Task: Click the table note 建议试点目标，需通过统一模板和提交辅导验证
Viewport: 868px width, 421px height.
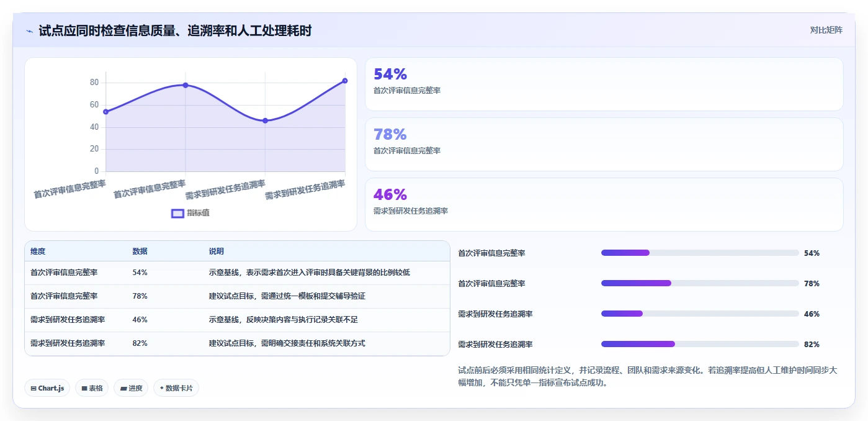Action: pos(287,296)
